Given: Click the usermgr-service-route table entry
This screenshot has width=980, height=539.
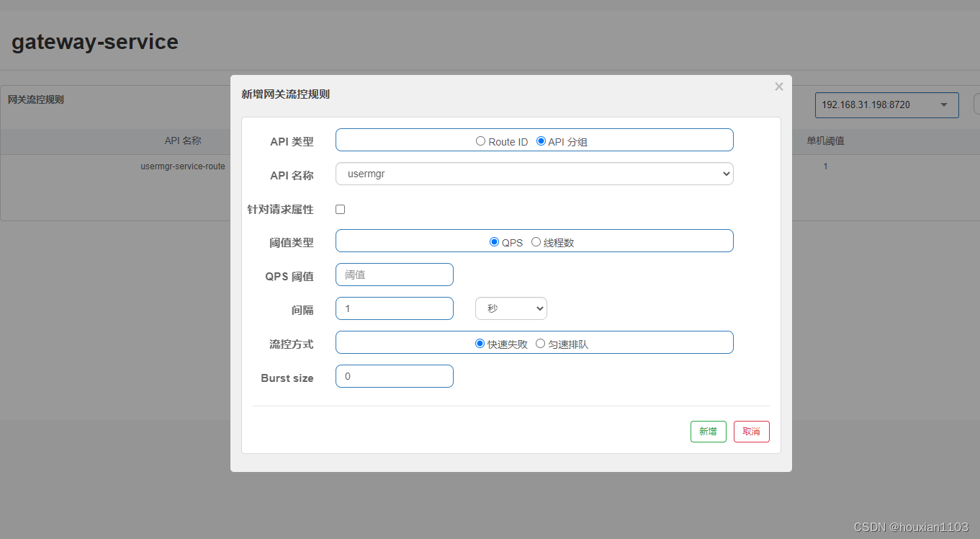Looking at the screenshot, I should click(183, 166).
